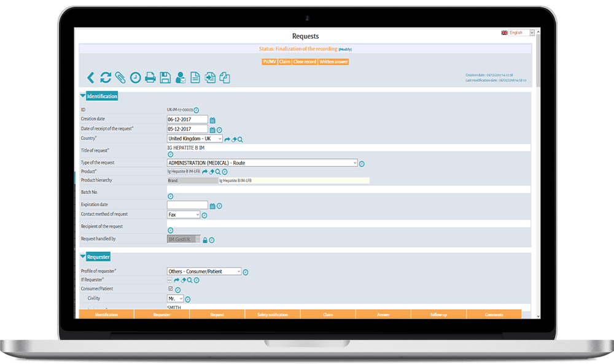This screenshot has width=614, height=364.
Task: Collapse the Requester section triangle
Action: tap(83, 257)
